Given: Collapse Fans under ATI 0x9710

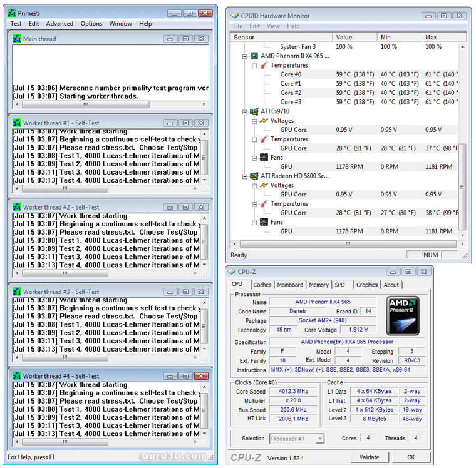Looking at the screenshot, I should (x=254, y=158).
